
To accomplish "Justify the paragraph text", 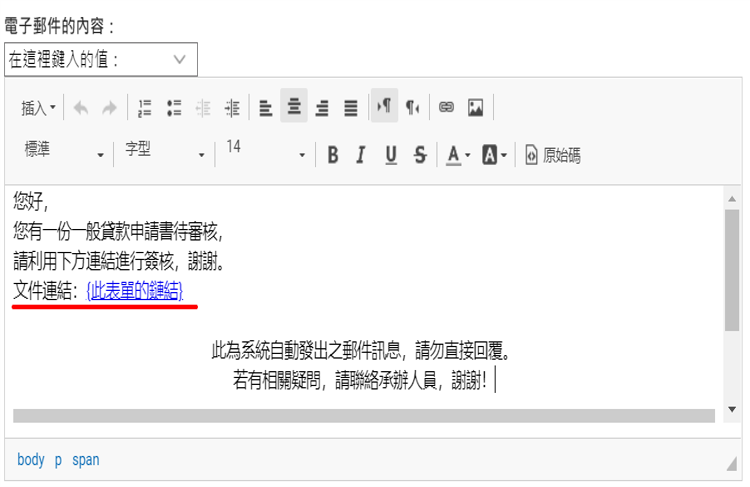I will coord(351,108).
